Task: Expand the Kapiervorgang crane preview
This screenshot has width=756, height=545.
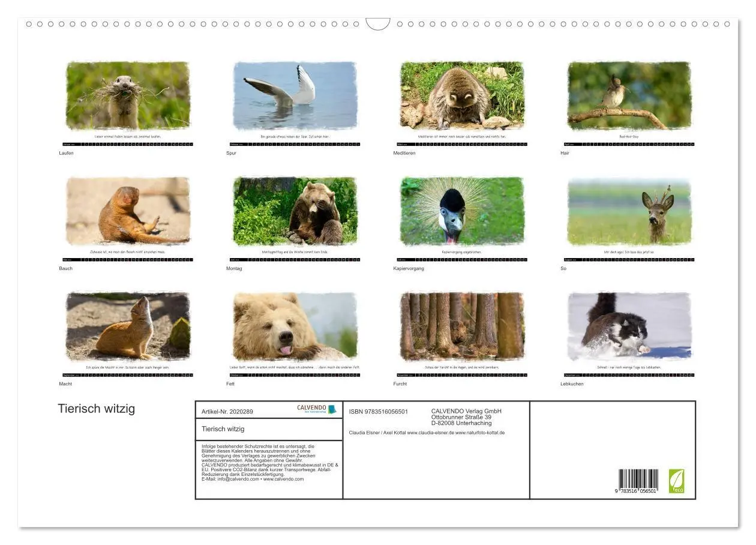Action: [461, 213]
